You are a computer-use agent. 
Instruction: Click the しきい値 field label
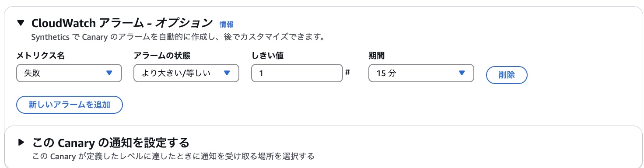click(269, 56)
